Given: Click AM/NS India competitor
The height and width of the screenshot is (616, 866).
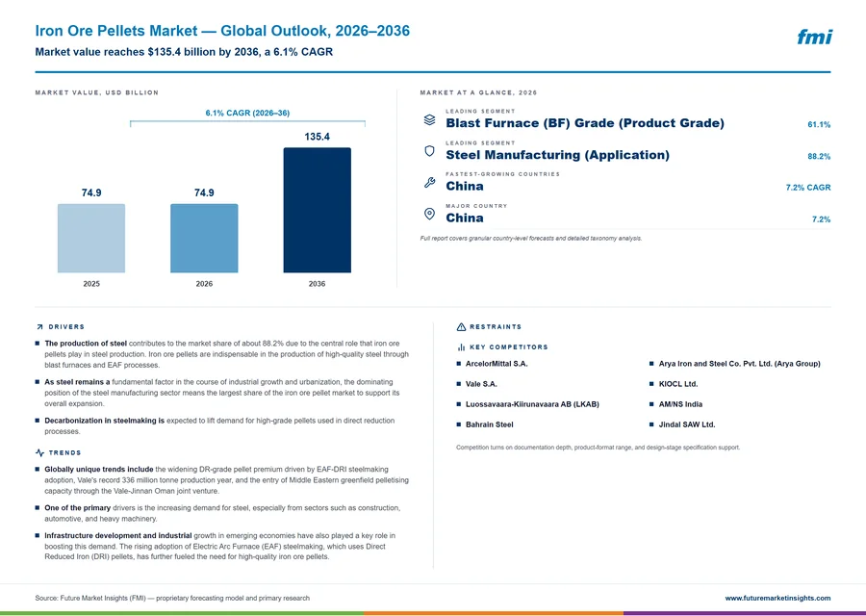Looking at the screenshot, I should point(680,404).
